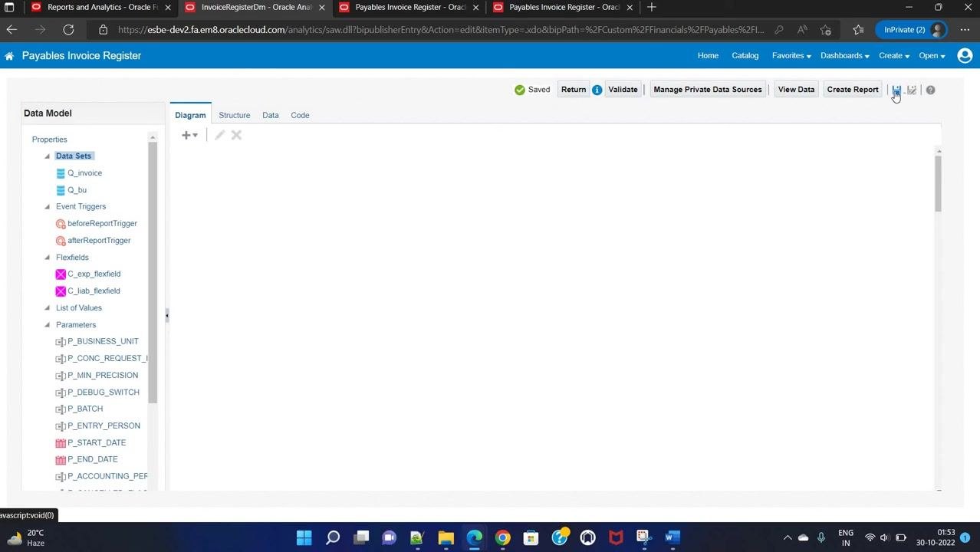980x552 pixels.
Task: Click Manage Private Data Sources button
Action: (x=708, y=90)
